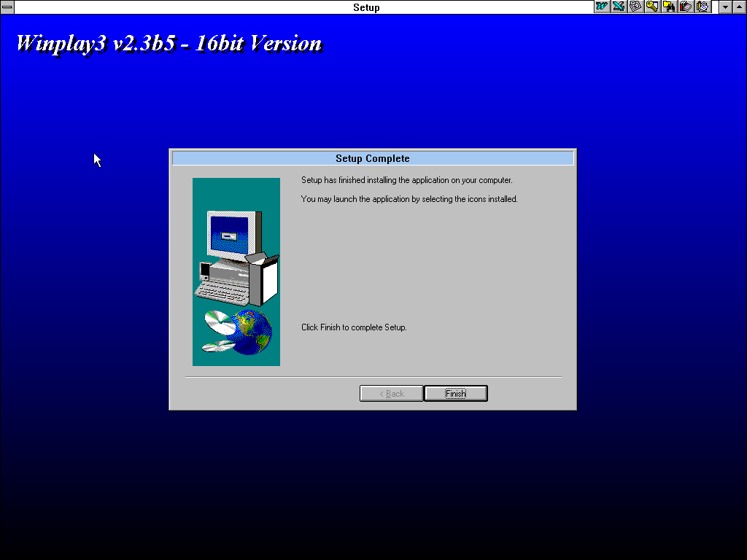This screenshot has height=560, width=747.
Task: Open Microsoft Access using the key icon
Action: (652, 7)
